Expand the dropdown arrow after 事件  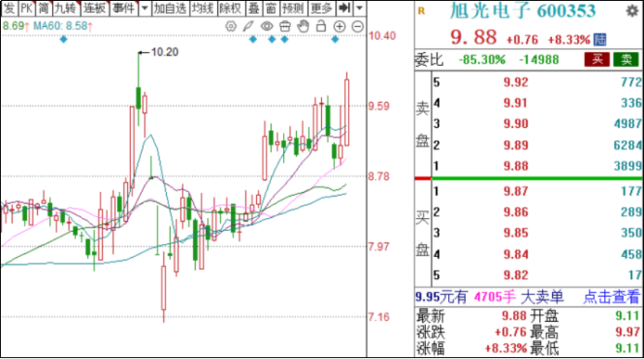point(145,7)
